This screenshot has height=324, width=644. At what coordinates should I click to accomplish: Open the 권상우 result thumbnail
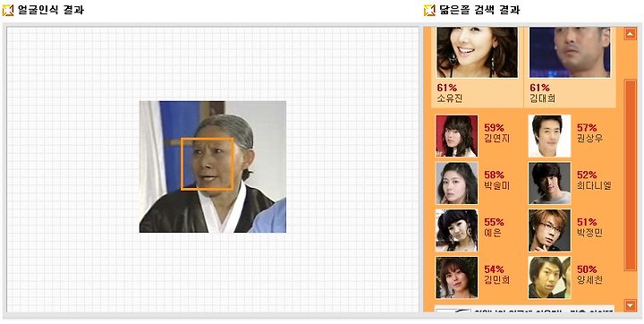pyautogui.click(x=549, y=136)
